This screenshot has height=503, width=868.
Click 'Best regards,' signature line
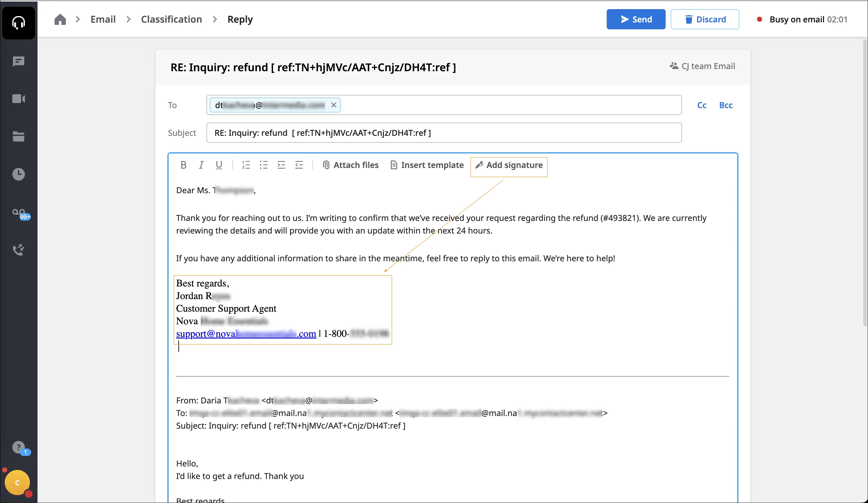tap(203, 283)
